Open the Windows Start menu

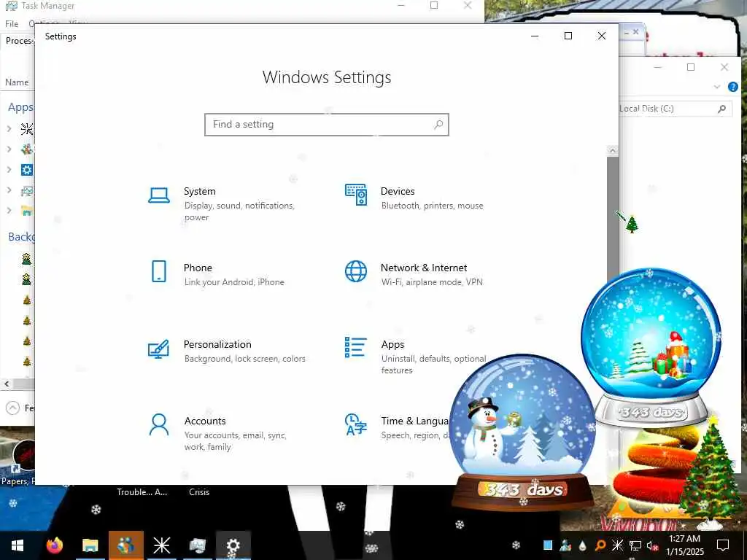pos(18,545)
